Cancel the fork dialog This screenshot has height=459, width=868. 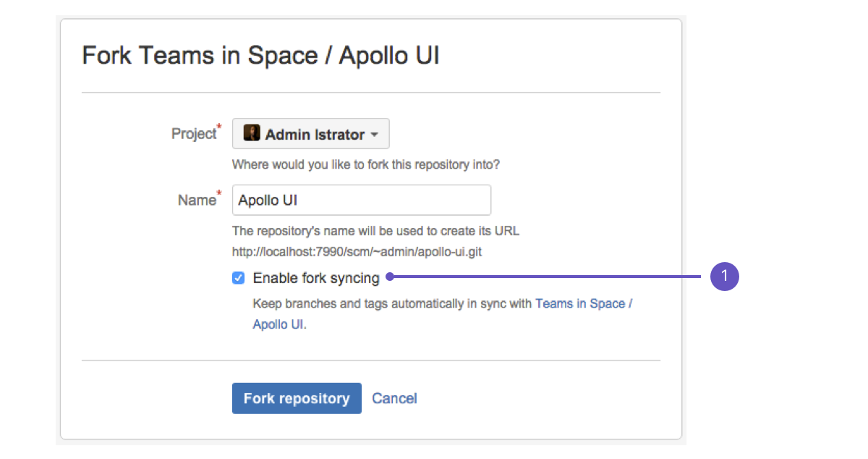[394, 398]
